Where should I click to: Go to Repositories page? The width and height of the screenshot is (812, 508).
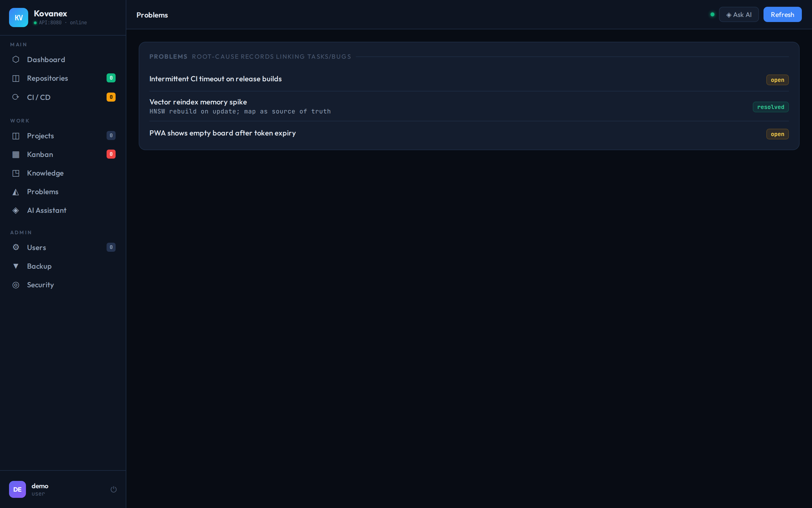[63, 78]
